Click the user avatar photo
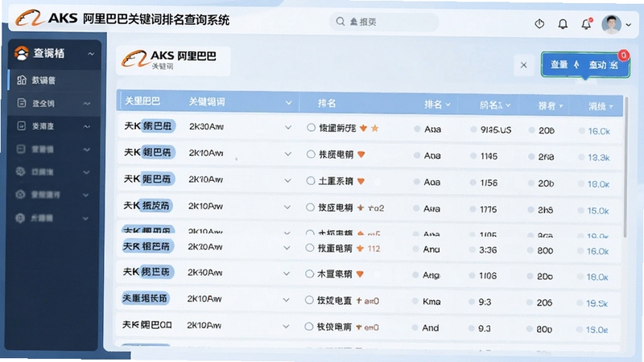The image size is (644, 362). click(x=611, y=24)
